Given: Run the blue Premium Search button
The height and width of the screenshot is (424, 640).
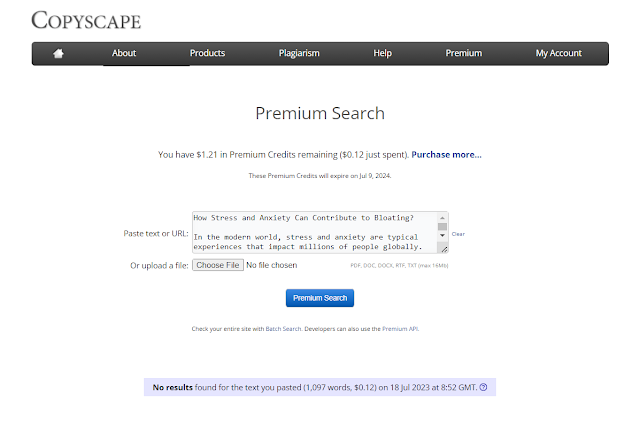Looking at the screenshot, I should tap(320, 298).
